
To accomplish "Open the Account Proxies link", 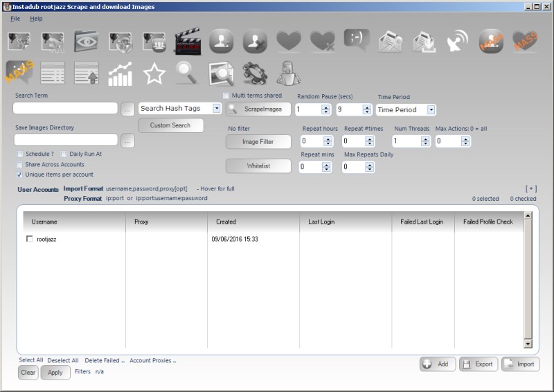I will (152, 361).
